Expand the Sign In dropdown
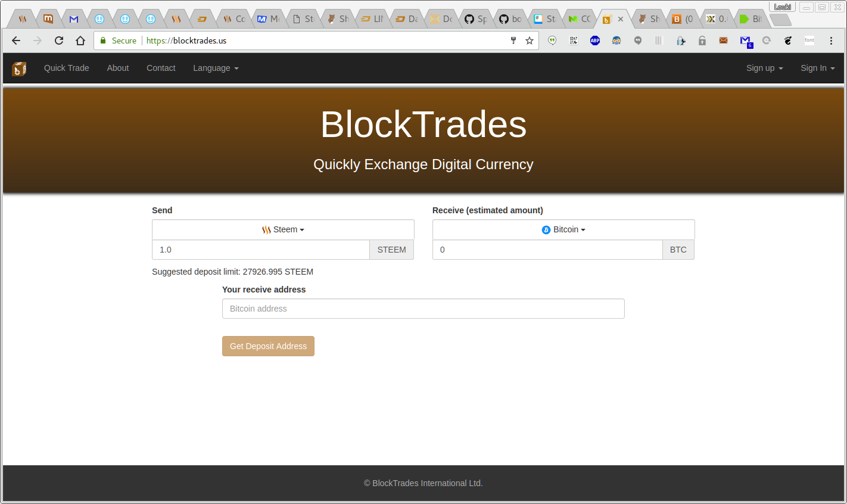Image resolution: width=847 pixels, height=504 pixels. pos(817,68)
